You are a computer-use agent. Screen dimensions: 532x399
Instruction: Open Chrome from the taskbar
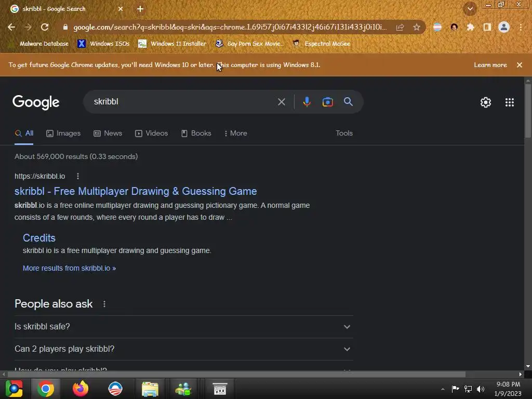(x=46, y=389)
